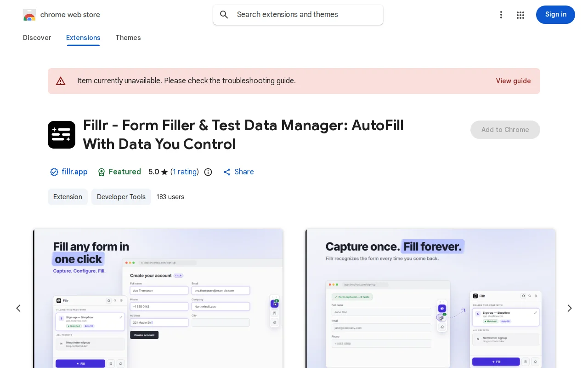This screenshot has width=588, height=368.
Task: Show previous screenshot with left arrow
Action: [18, 308]
